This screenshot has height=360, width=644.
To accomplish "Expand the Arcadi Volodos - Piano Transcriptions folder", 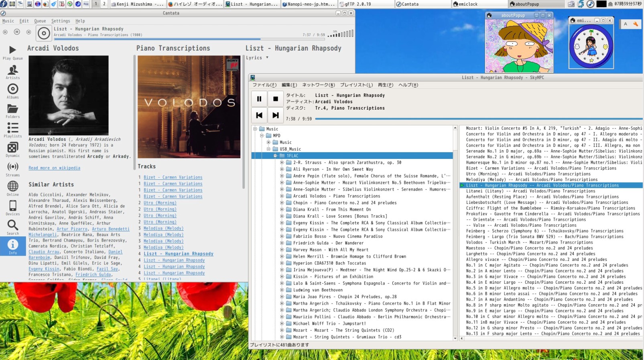I will [x=282, y=196].
